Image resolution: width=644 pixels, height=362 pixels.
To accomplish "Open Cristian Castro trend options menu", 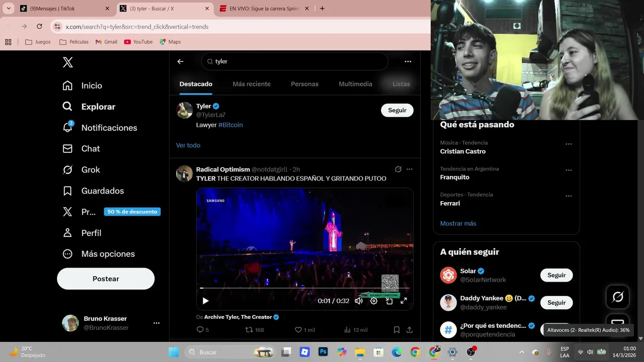I will point(569,144).
